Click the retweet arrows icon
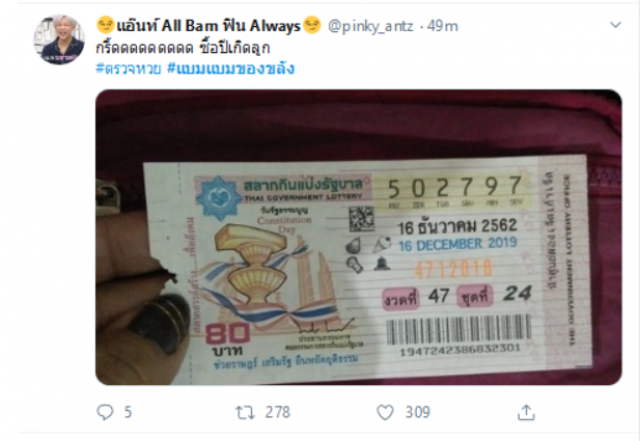 [x=245, y=412]
